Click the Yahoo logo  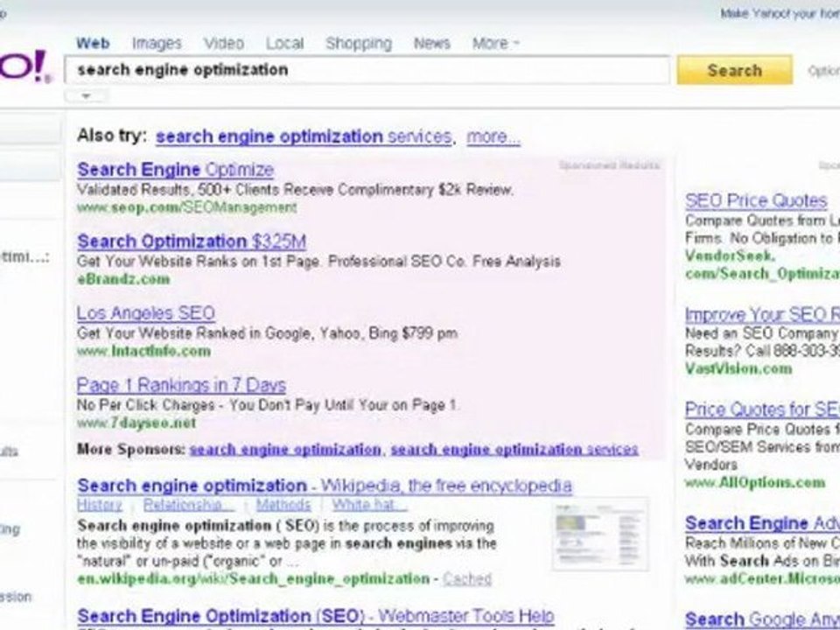coord(25,67)
